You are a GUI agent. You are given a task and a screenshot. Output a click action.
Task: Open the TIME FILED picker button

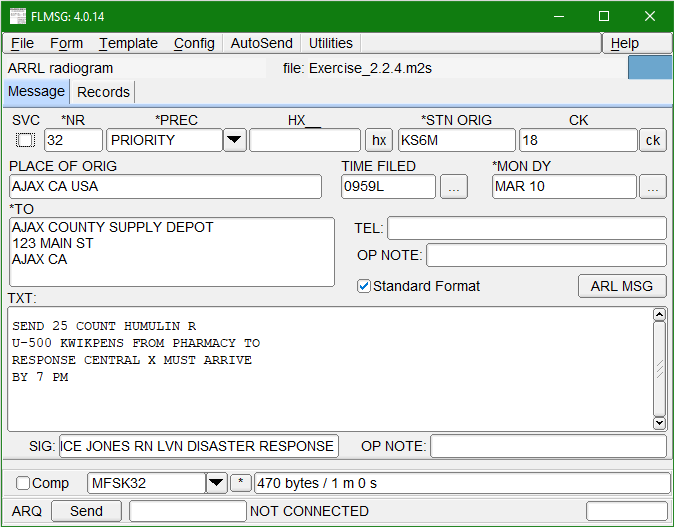pyautogui.click(x=453, y=187)
